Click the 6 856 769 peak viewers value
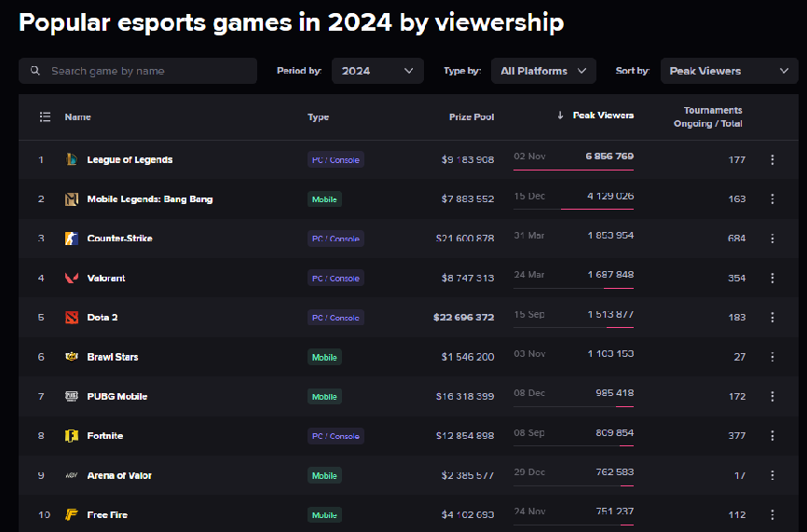 coord(609,156)
